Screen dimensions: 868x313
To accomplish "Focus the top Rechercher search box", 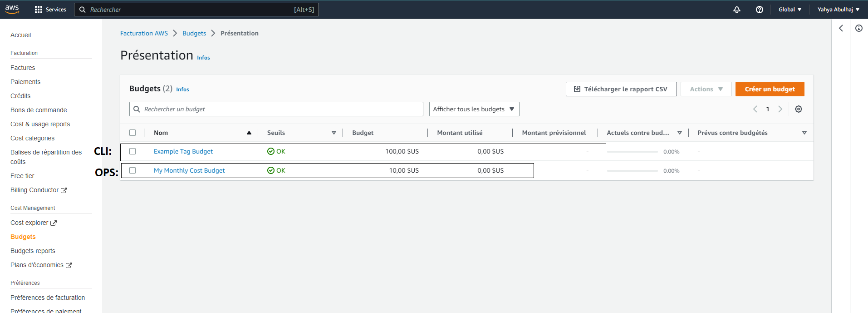I will 196,10.
